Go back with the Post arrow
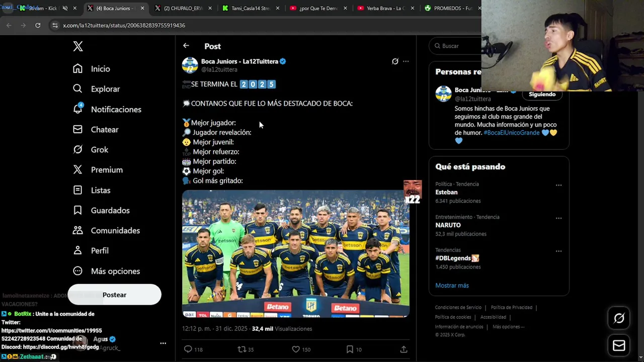 [186, 46]
